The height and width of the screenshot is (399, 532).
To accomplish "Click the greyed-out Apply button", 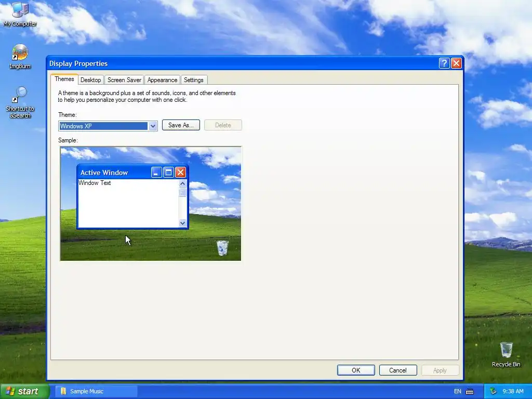I will tap(440, 370).
